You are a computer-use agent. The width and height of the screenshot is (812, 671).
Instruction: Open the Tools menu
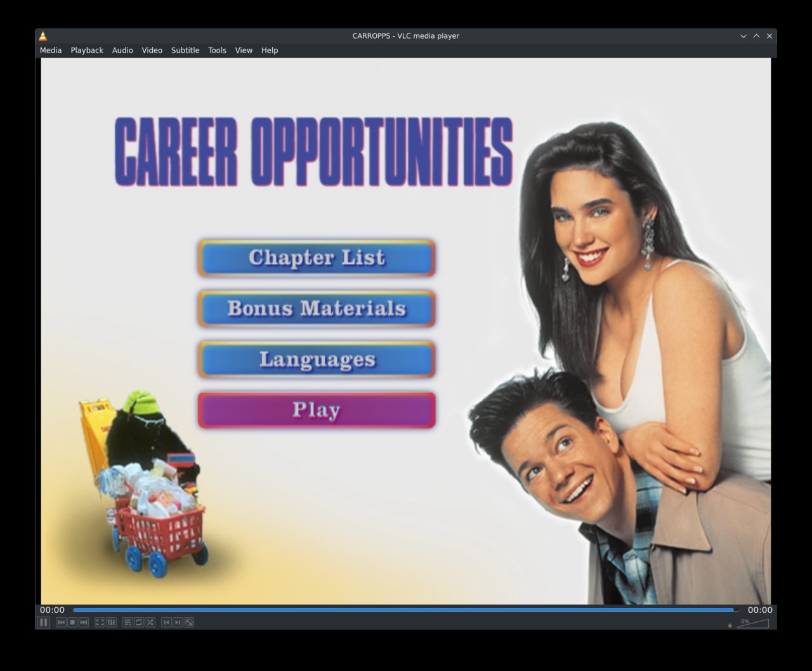click(x=217, y=50)
